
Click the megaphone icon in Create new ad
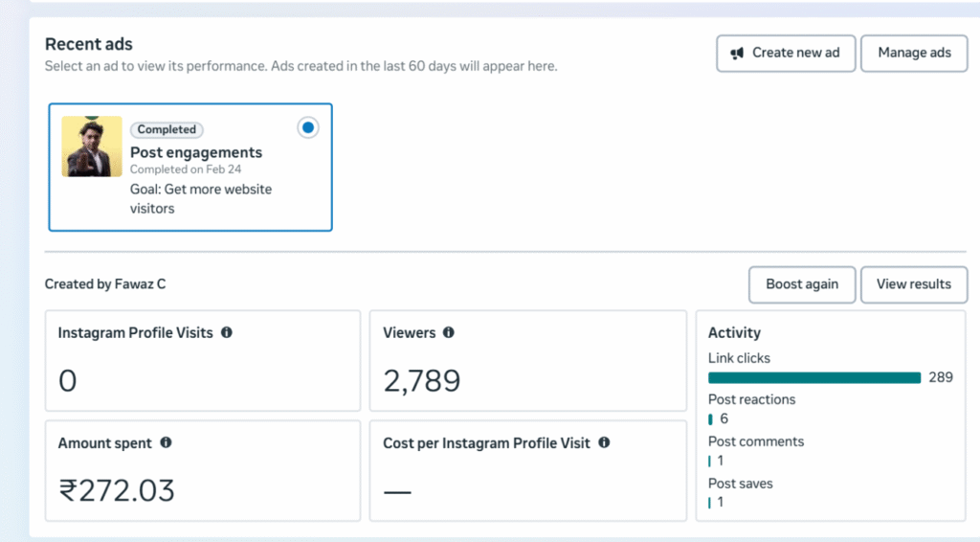pos(738,53)
